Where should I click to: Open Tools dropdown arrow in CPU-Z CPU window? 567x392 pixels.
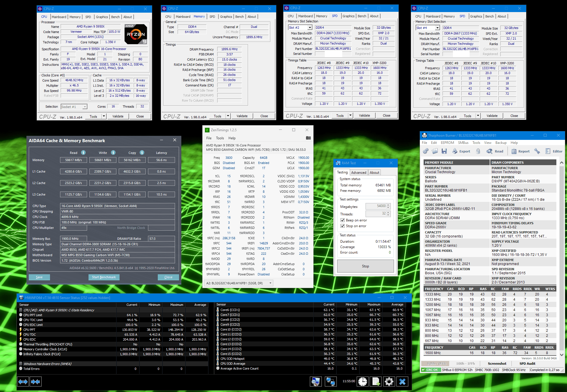coord(104,116)
